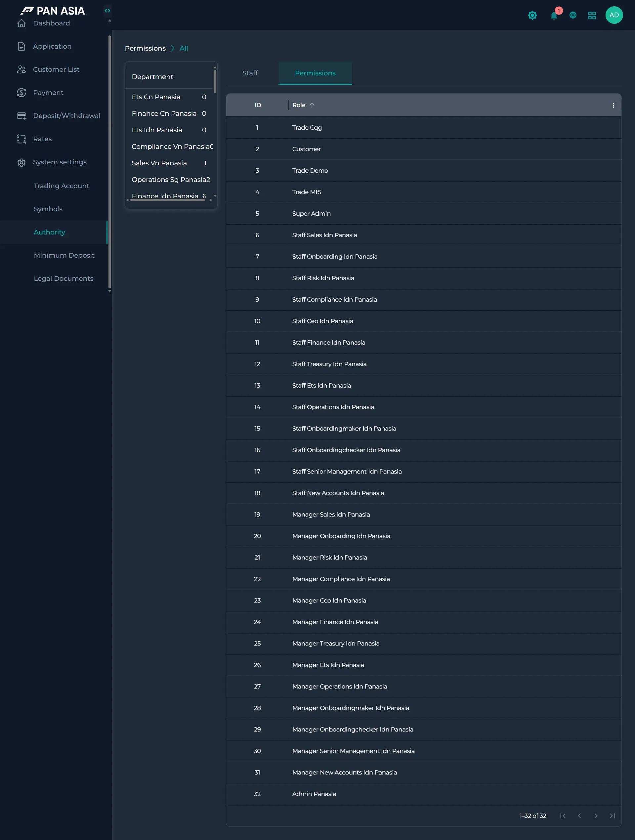Select the Compliance Vn Panasia department
Screen dimensions: 635x840
[169, 147]
